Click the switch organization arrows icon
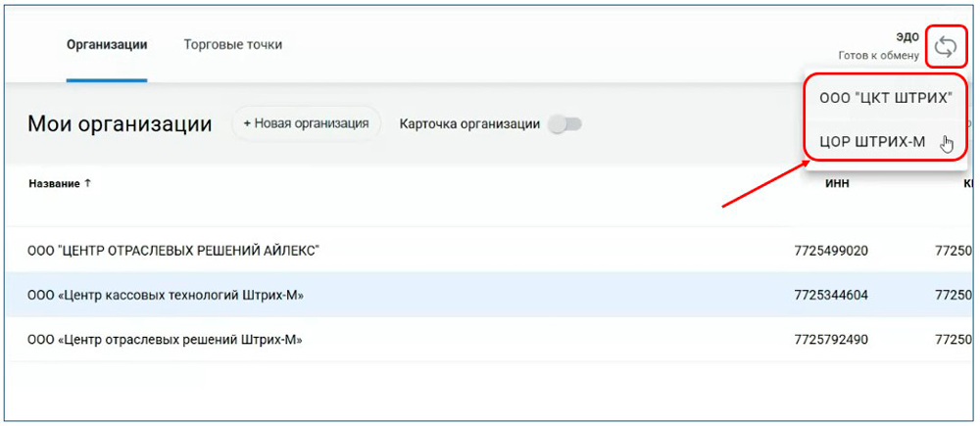Screen dimensions: 980x426 click(946, 47)
